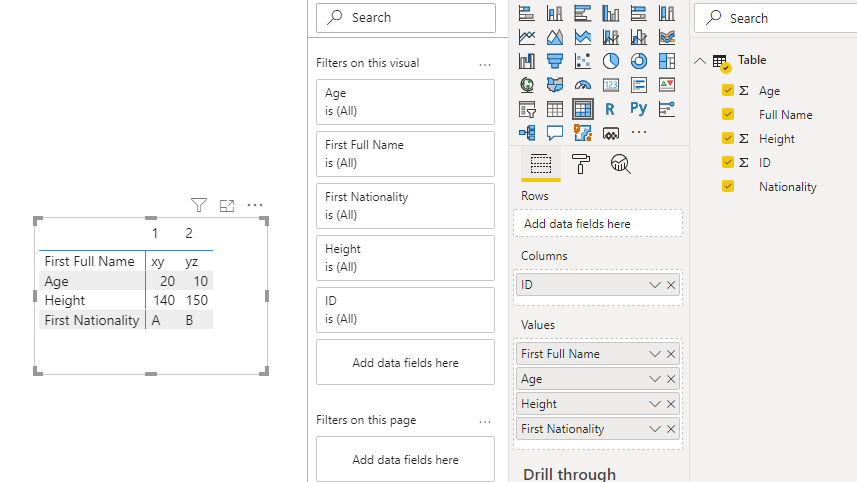Expand the ID filter card
Image resolution: width=857 pixels, height=482 pixels.
405,309
